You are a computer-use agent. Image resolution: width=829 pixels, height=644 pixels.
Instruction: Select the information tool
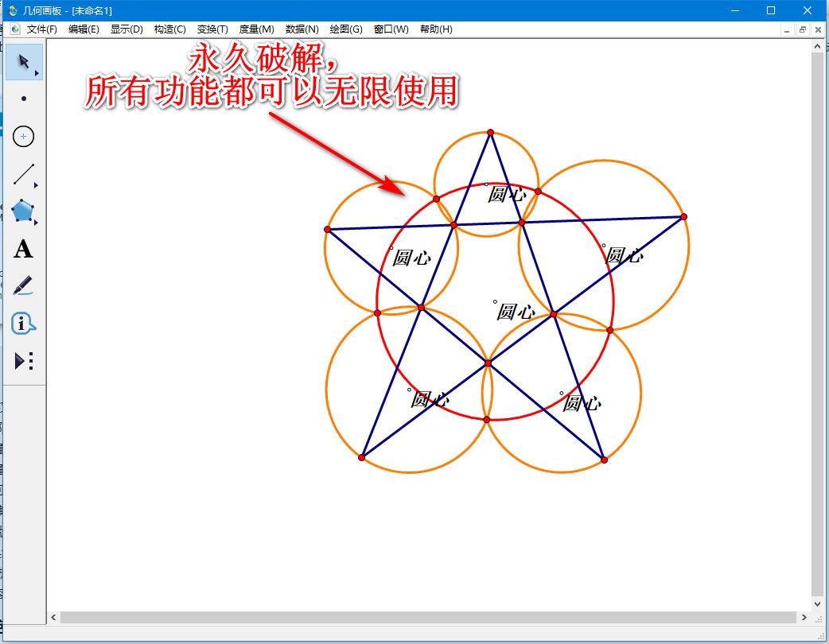click(23, 323)
